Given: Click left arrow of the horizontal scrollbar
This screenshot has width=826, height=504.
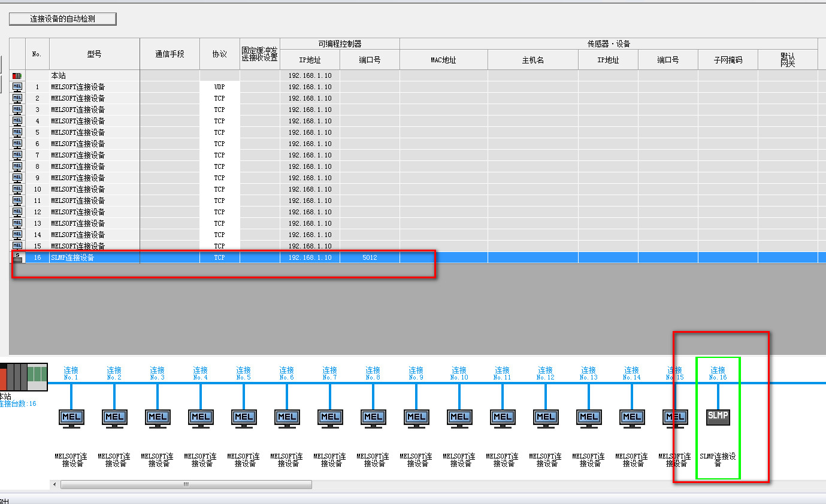Looking at the screenshot, I should click(55, 484).
